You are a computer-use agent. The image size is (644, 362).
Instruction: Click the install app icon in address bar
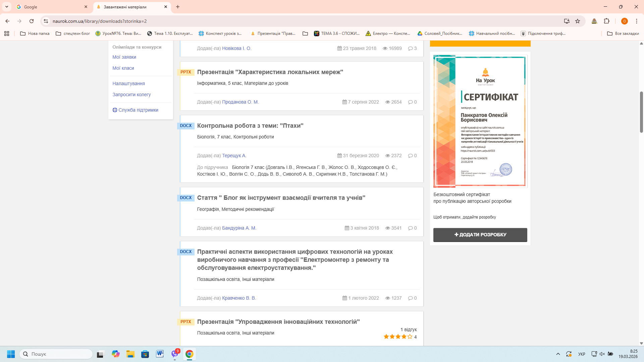(x=567, y=21)
